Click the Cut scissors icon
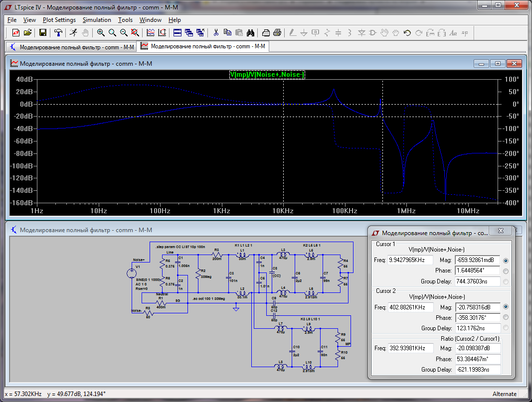 click(x=216, y=33)
